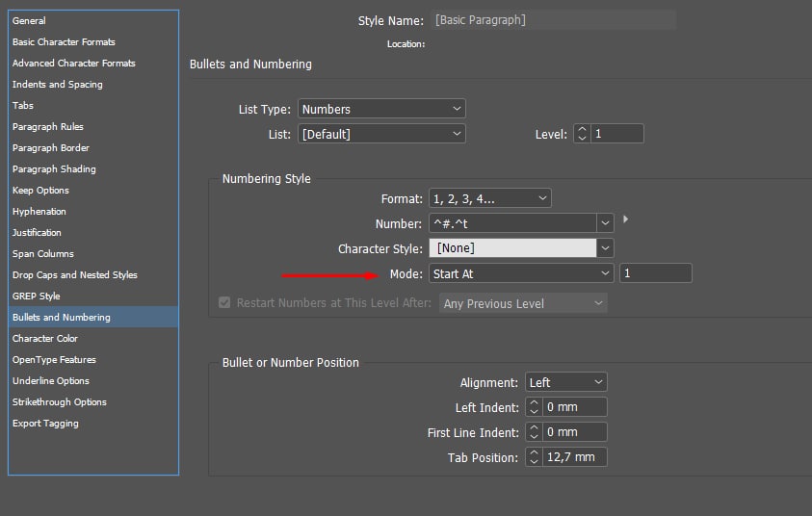Open the Alignment dropdown
The height and width of the screenshot is (516, 812).
click(x=566, y=383)
